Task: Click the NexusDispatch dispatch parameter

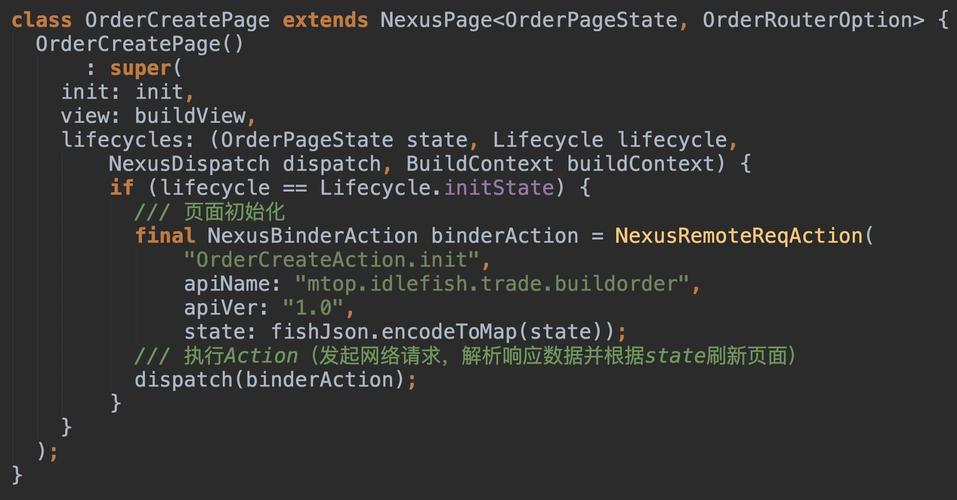Action: tap(246, 164)
